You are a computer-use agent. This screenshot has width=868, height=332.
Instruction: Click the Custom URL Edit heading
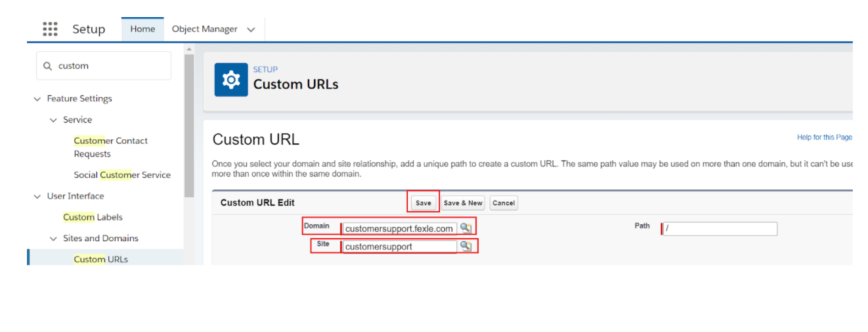(x=257, y=202)
